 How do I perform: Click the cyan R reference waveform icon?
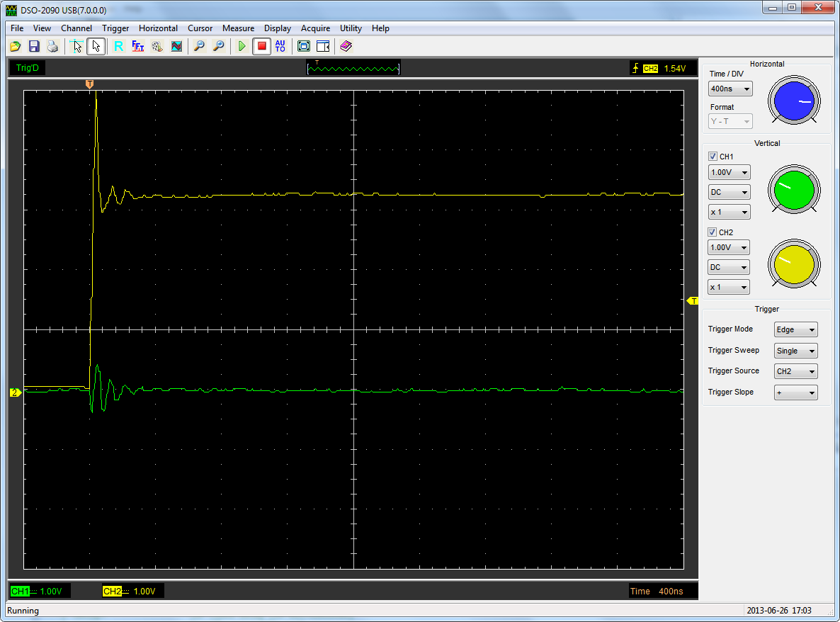[118, 47]
